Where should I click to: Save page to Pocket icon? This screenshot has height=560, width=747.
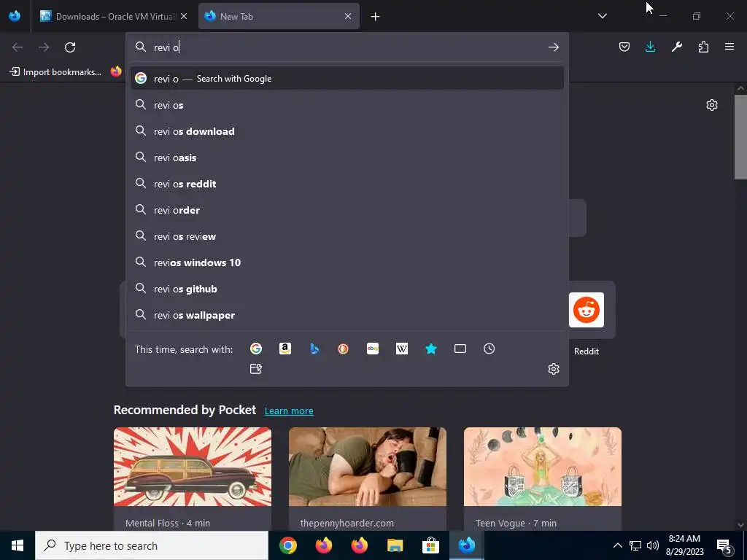pyautogui.click(x=624, y=47)
